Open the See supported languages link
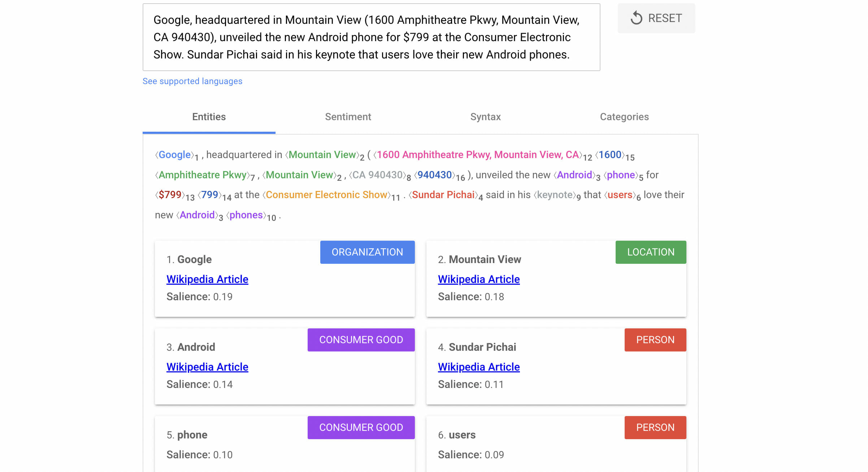The width and height of the screenshot is (868, 472). pyautogui.click(x=192, y=81)
